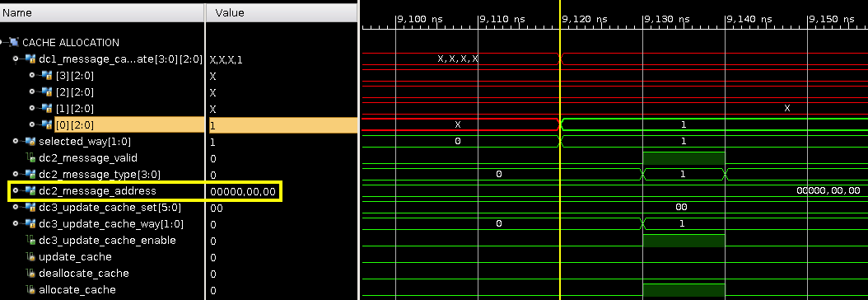
Task: Expand the [3][2:0] sub-bus
Action: (x=33, y=75)
